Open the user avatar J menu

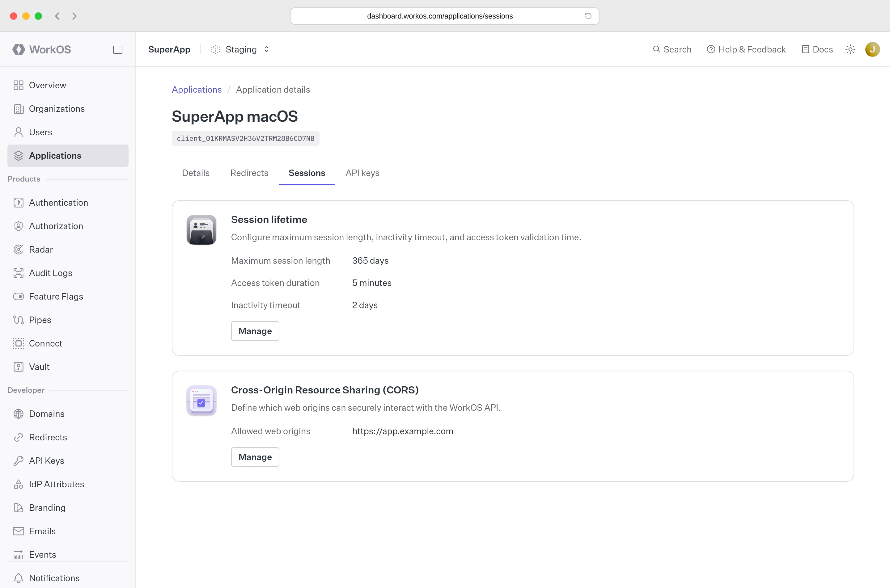coord(872,49)
